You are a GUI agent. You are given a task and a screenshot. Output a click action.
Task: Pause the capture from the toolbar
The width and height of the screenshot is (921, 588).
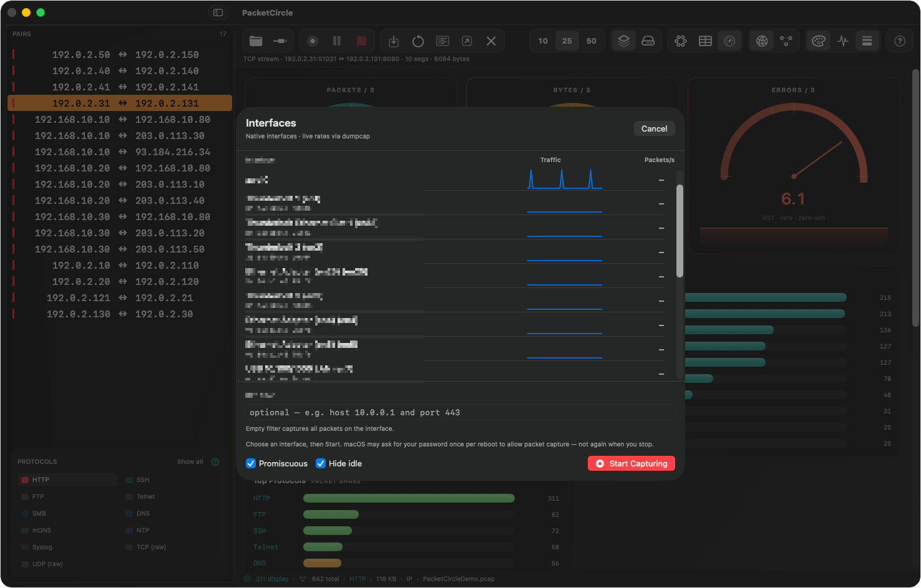click(x=337, y=41)
